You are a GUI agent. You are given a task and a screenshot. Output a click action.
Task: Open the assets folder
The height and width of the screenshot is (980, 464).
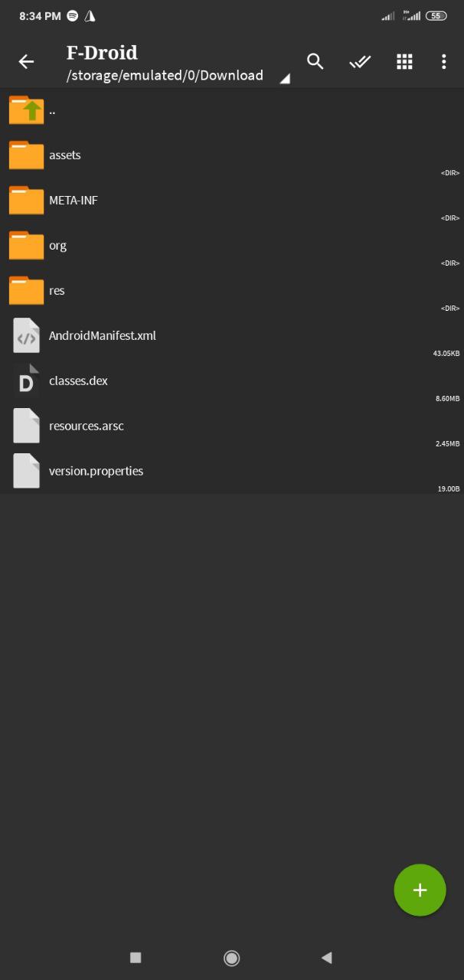[232, 155]
